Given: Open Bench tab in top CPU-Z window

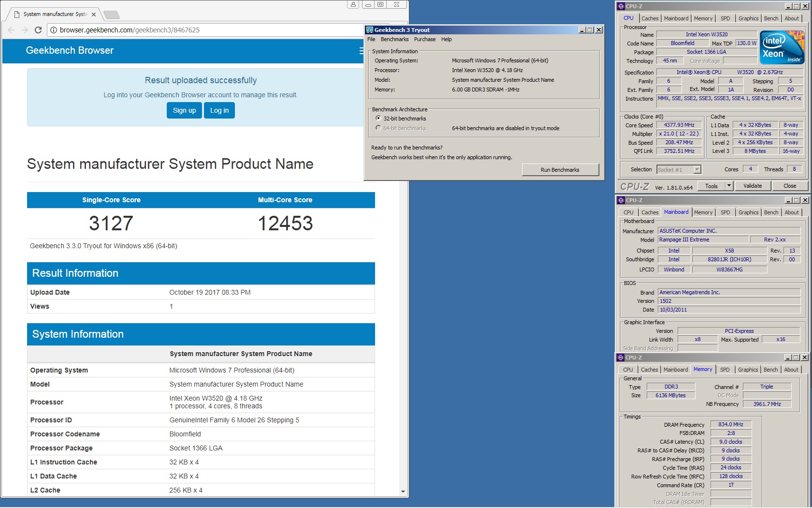Looking at the screenshot, I should (771, 18).
